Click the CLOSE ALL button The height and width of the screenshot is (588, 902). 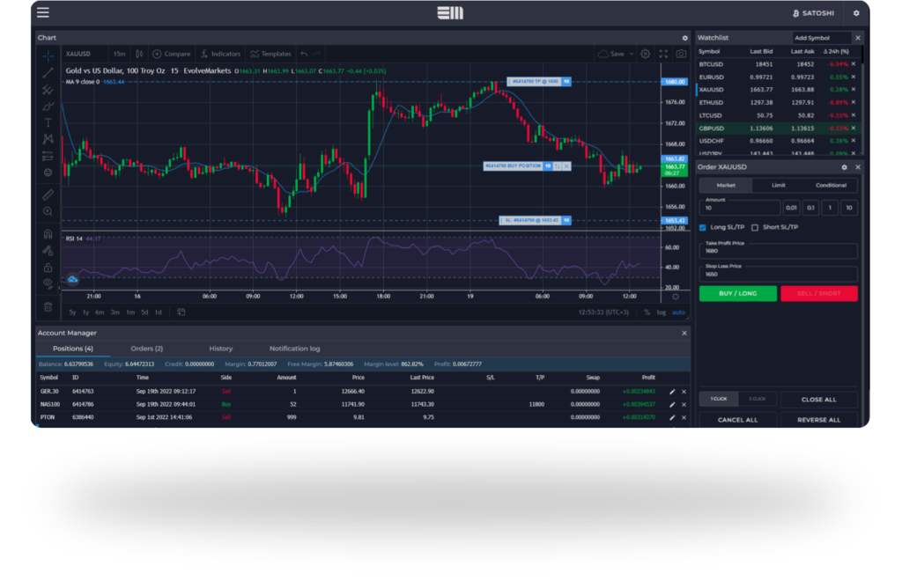pyautogui.click(x=818, y=400)
